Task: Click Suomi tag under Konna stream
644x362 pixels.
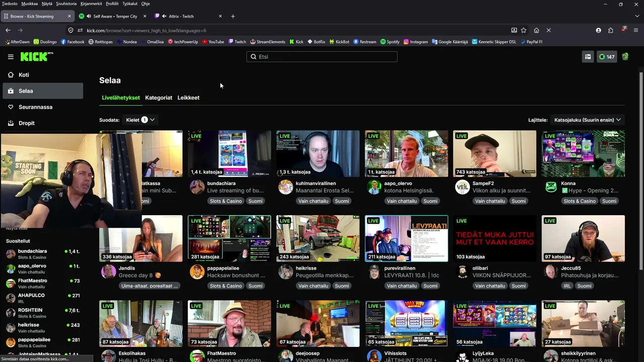Action: pos(609,201)
